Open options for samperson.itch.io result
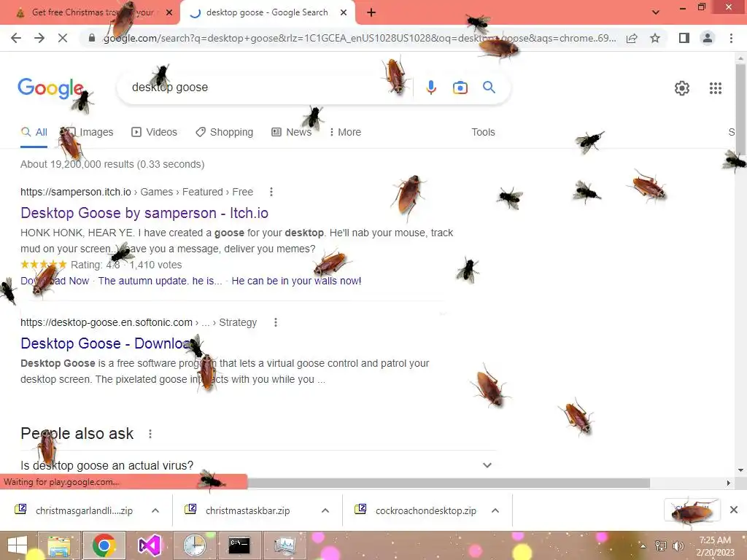 click(x=271, y=192)
